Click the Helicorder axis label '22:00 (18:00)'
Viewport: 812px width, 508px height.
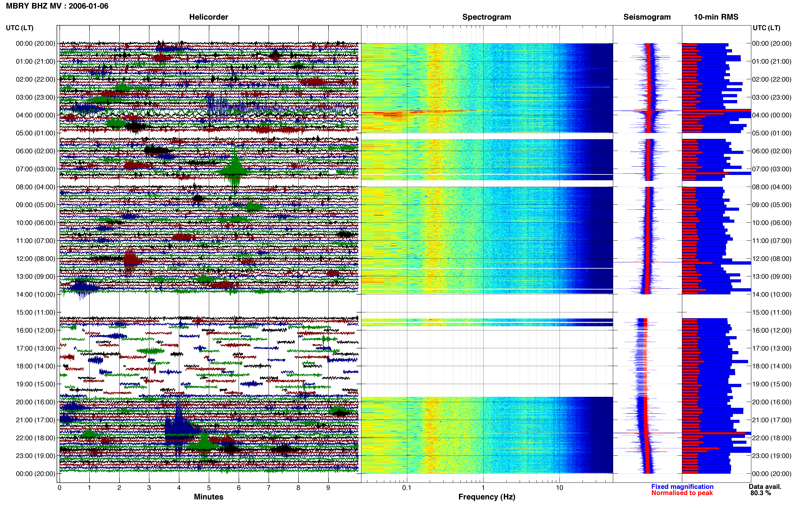tap(36, 438)
